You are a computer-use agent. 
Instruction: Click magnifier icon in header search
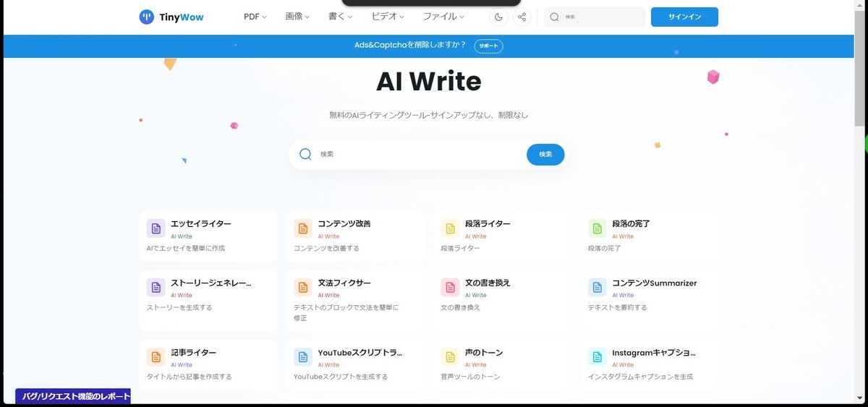[555, 17]
